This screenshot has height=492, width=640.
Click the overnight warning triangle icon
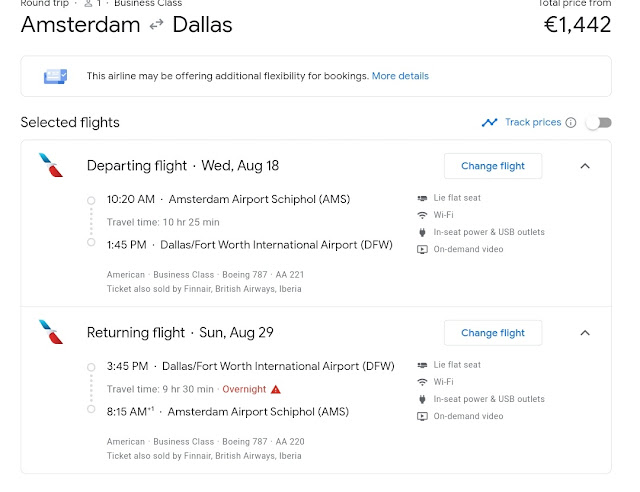[x=276, y=389]
